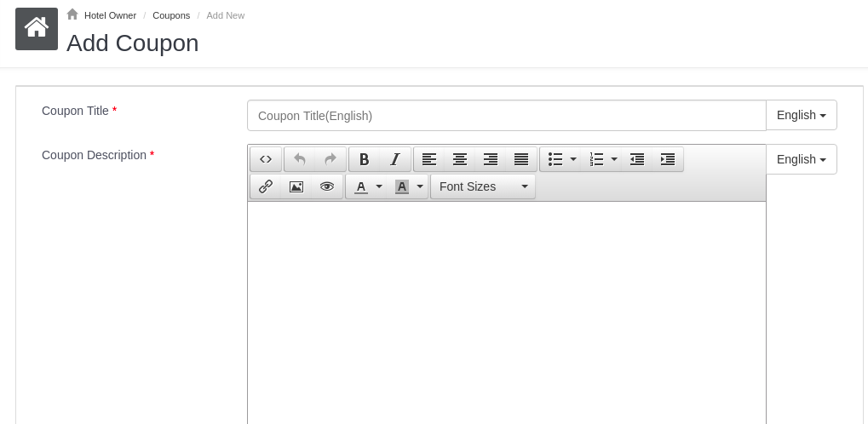Insert a bullet list
This screenshot has height=424, width=868.
click(x=555, y=159)
